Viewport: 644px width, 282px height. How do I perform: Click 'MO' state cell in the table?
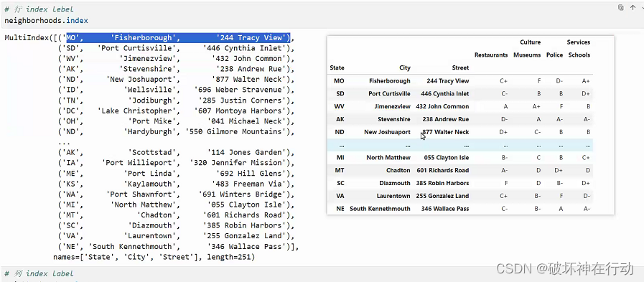pyautogui.click(x=340, y=81)
